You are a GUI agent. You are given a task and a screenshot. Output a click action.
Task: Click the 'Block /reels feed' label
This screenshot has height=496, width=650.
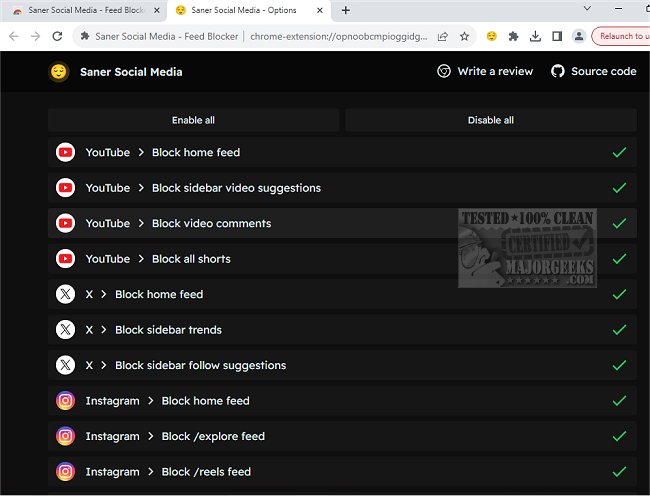coord(206,472)
